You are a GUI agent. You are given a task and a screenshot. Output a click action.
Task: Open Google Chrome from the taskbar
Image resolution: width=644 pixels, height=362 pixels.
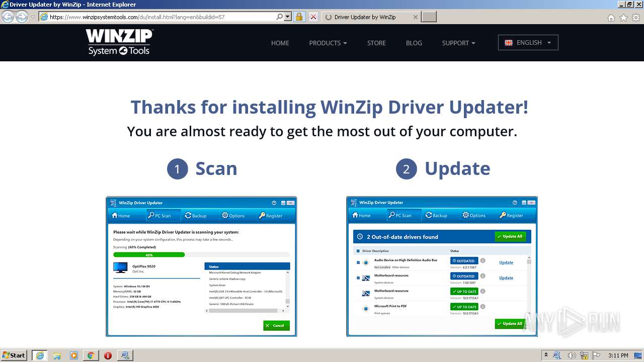91,355
